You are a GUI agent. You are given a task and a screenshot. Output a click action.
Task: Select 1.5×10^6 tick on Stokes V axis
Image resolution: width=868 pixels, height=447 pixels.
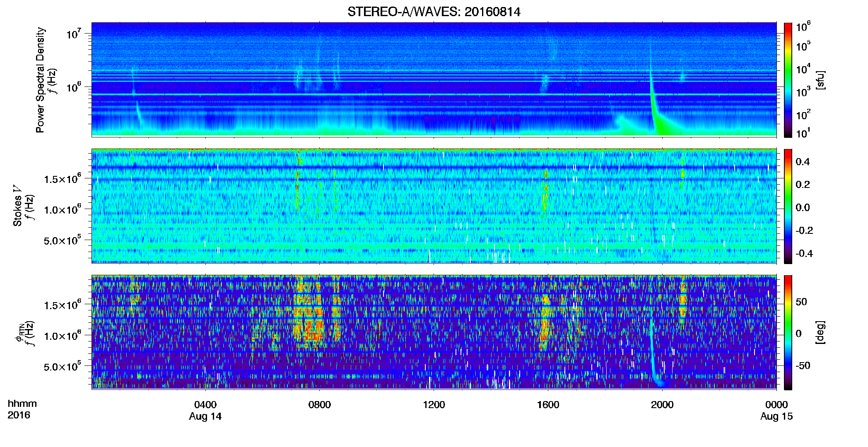[63, 179]
